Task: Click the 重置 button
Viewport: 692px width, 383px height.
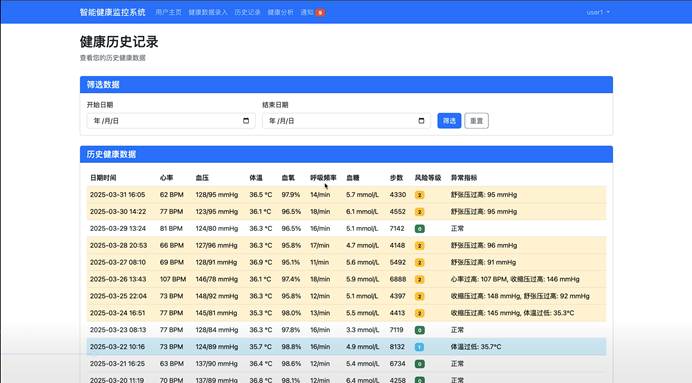Action: [x=477, y=121]
